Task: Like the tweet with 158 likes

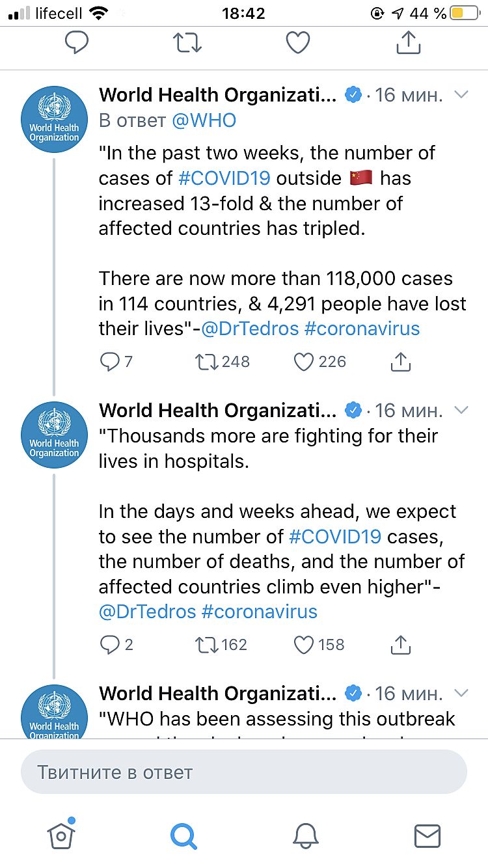Action: pos(305,645)
